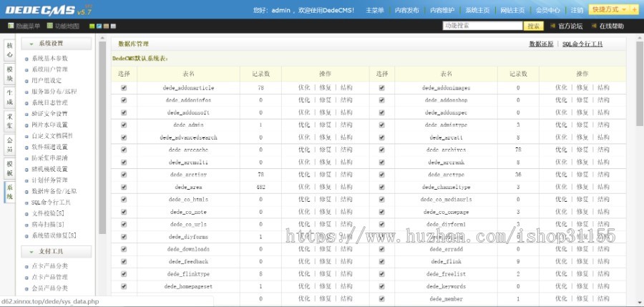Switch to the 生成 side tab
This screenshot has width=644, height=307.
[x=9, y=98]
